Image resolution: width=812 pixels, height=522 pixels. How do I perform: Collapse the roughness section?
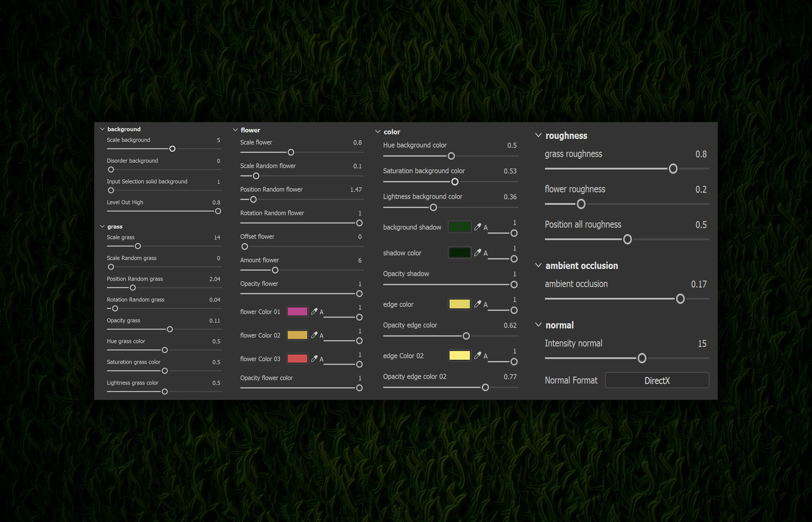point(538,135)
